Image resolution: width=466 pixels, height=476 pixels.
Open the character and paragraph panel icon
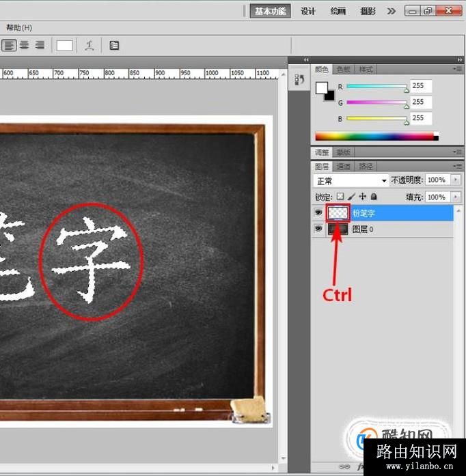(114, 46)
